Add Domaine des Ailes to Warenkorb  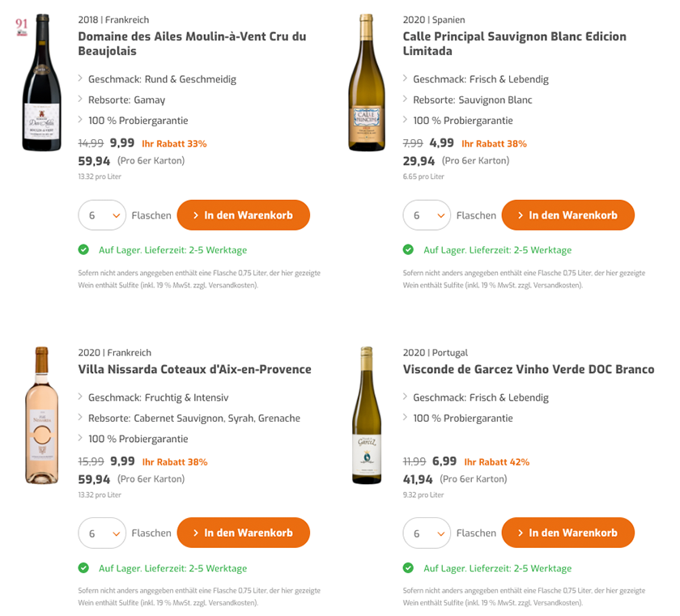[x=243, y=215]
